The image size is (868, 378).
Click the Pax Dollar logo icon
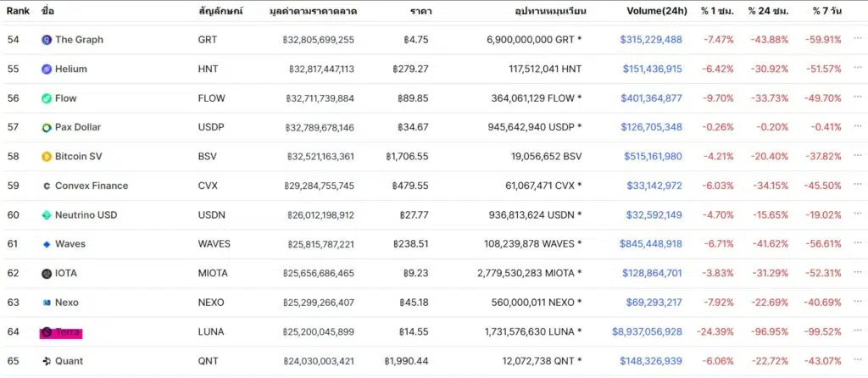47,128
